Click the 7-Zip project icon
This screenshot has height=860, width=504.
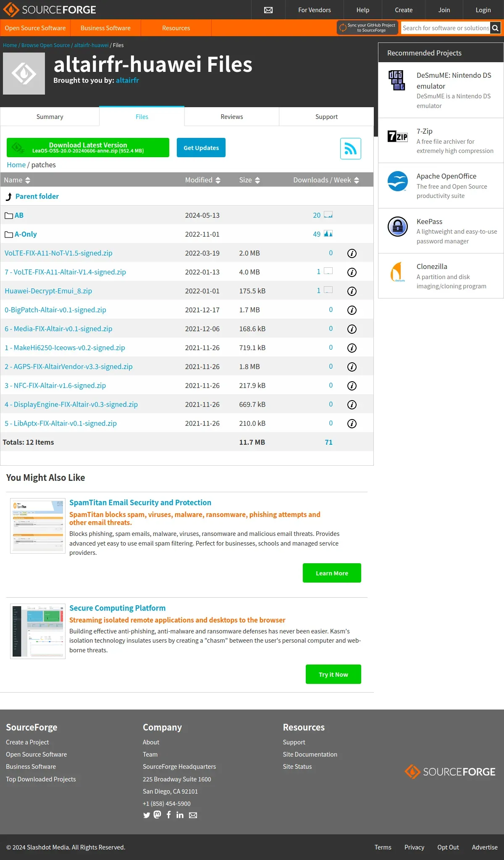[x=397, y=136]
